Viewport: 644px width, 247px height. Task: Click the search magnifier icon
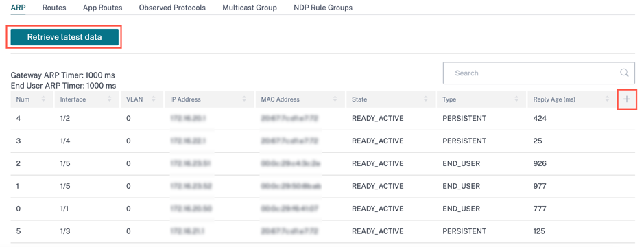point(624,73)
